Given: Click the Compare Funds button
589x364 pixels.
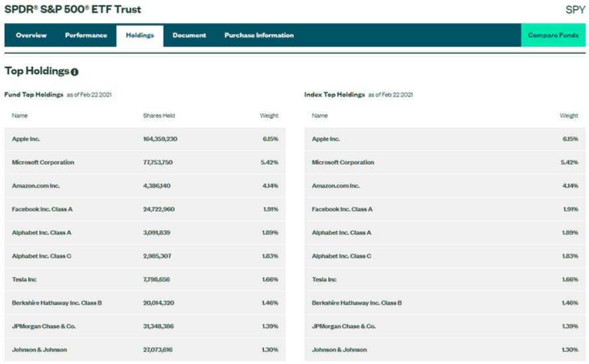Looking at the screenshot, I should (553, 35).
